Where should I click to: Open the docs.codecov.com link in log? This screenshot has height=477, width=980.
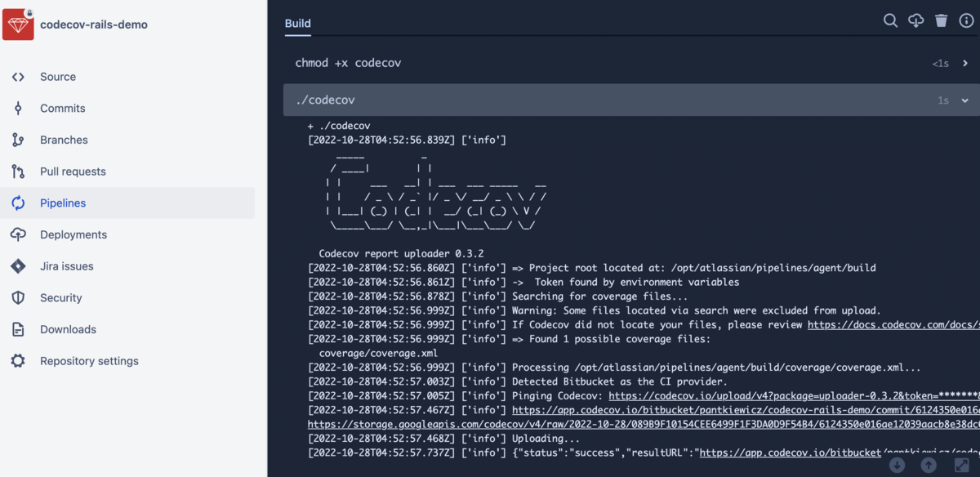pyautogui.click(x=893, y=325)
